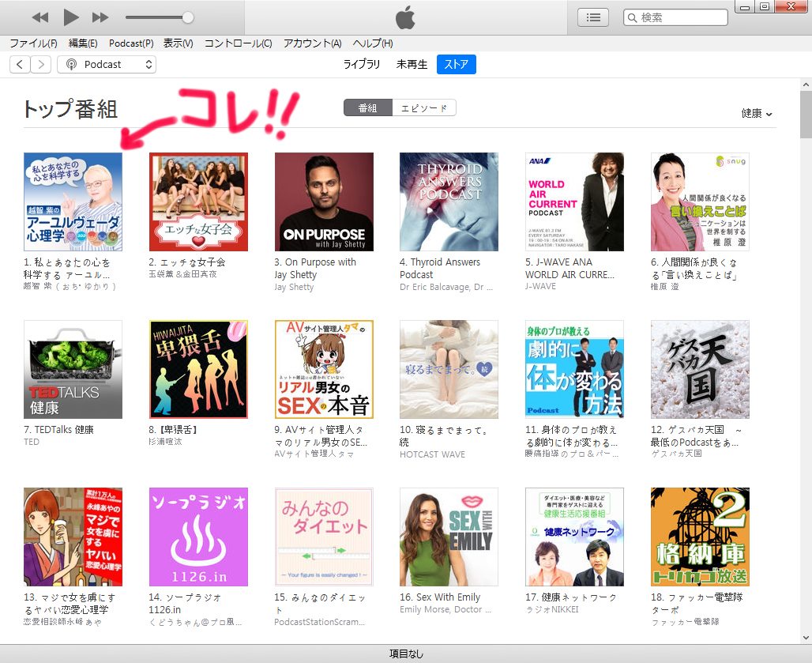Open the list view icon button

coord(593,17)
